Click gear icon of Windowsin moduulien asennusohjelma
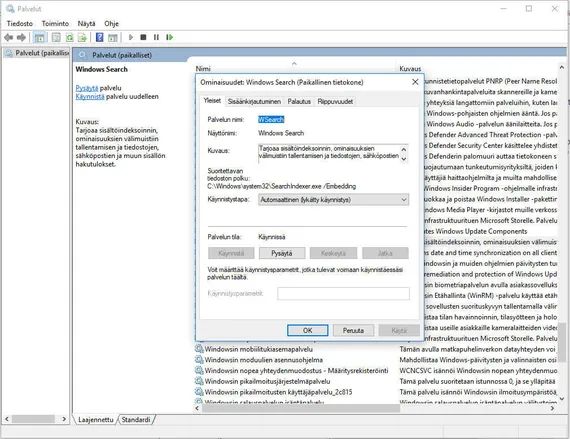This screenshot has width=570, height=439. 199,360
